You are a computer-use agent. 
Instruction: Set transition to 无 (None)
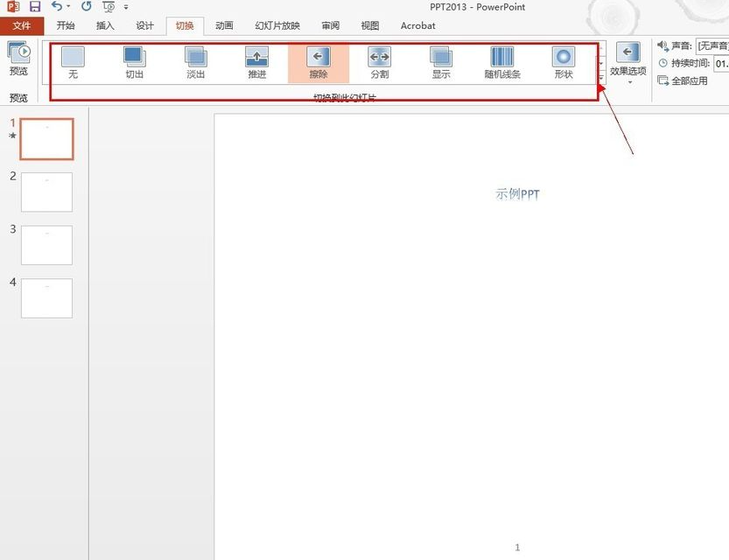pyautogui.click(x=73, y=63)
